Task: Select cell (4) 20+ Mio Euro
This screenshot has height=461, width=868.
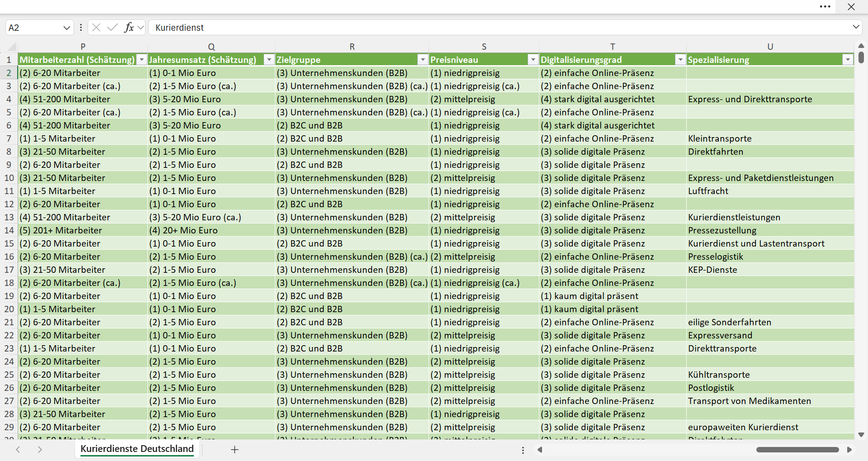Action: (211, 230)
